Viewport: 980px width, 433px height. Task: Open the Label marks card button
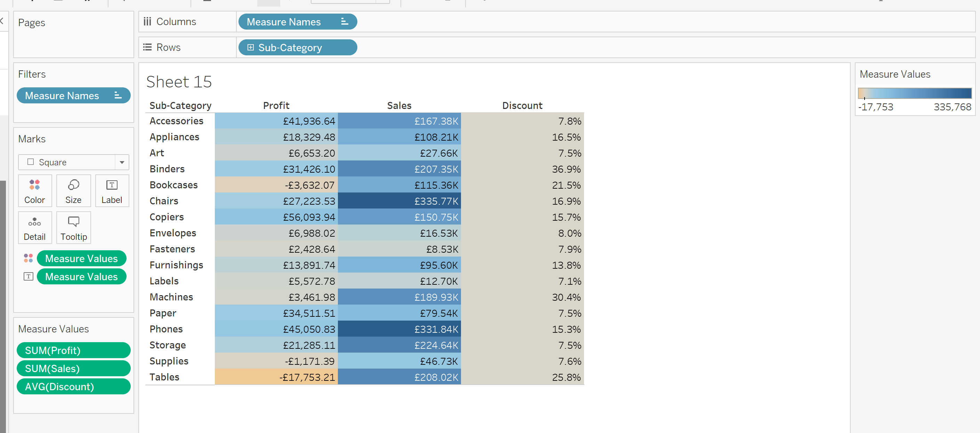point(112,191)
